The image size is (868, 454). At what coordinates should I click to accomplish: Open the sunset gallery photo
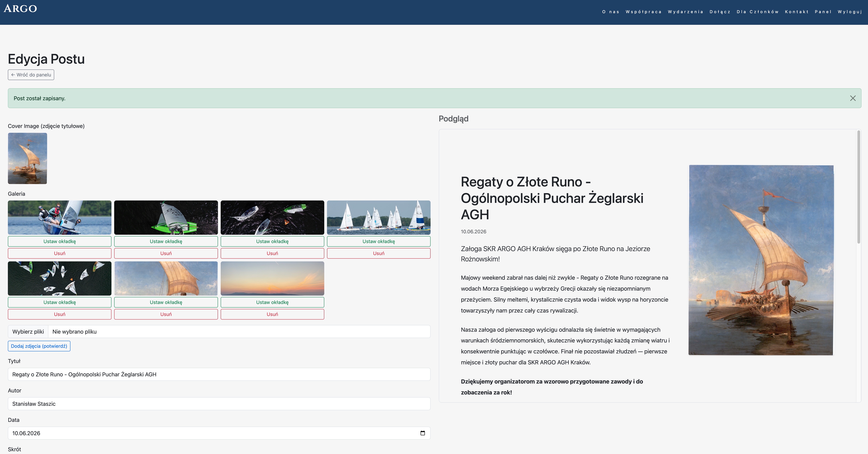(272, 278)
